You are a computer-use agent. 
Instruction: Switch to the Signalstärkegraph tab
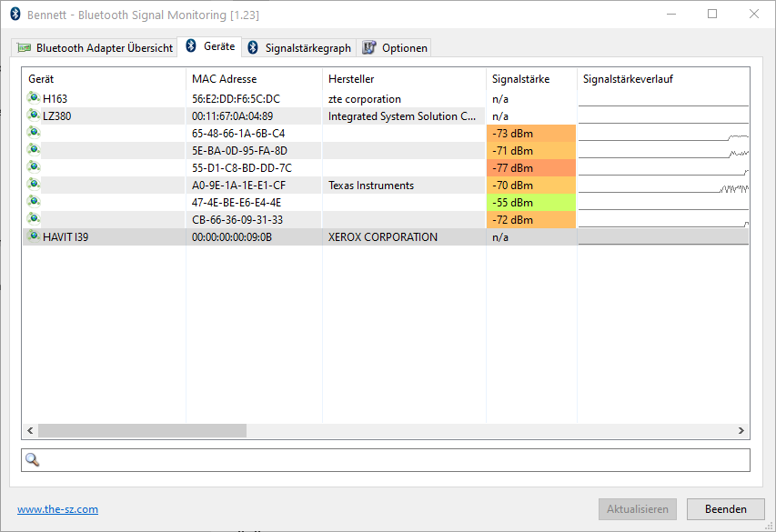[299, 48]
